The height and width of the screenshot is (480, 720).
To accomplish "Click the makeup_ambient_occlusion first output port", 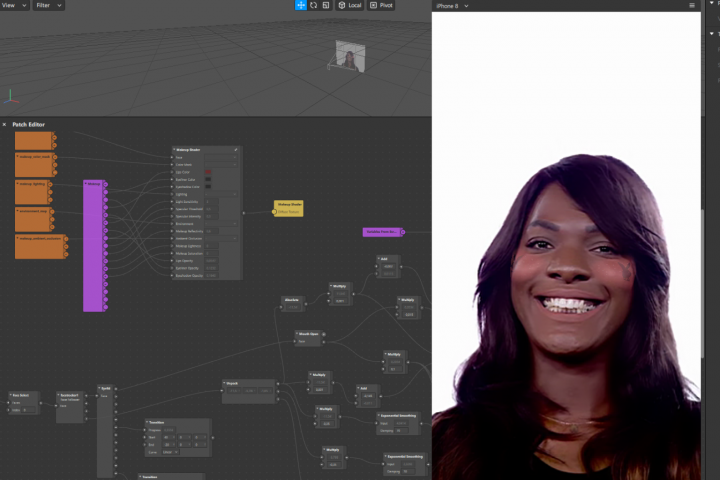I will tap(66, 239).
